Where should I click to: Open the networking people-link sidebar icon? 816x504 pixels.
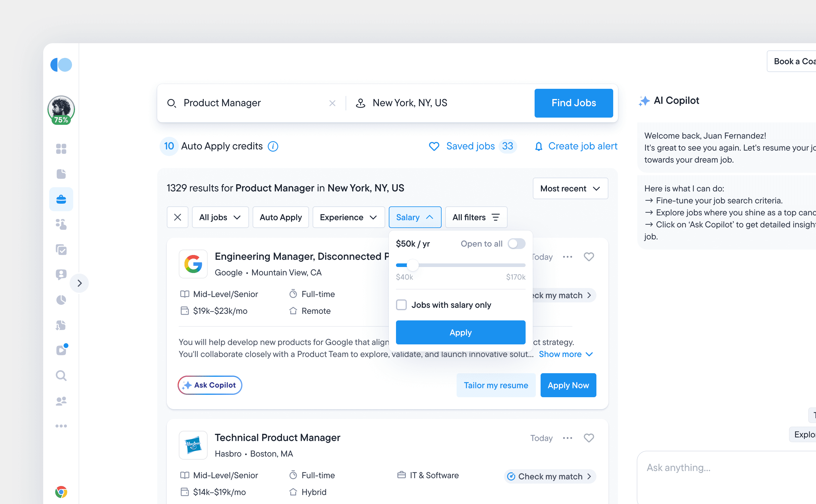61,224
